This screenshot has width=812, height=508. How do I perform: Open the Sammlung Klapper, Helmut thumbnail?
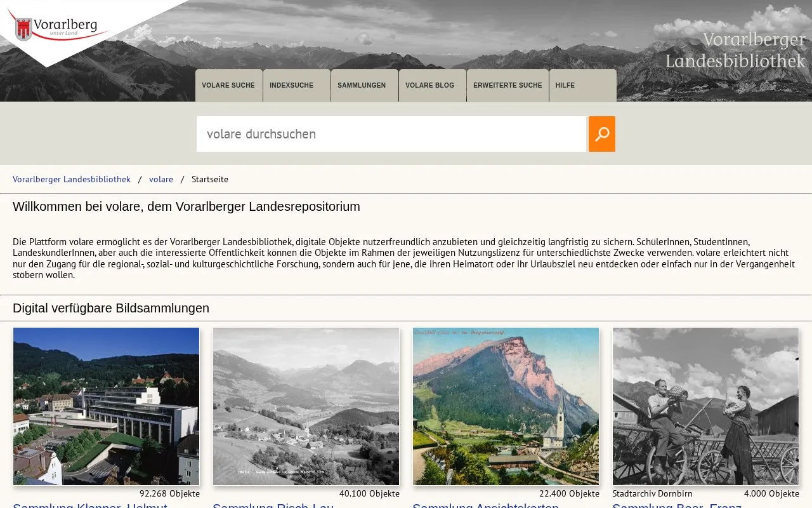(107, 406)
